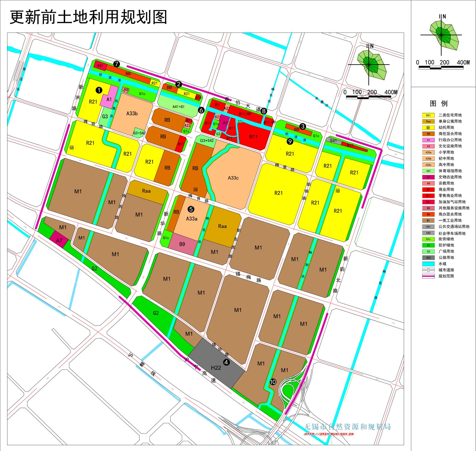The image size is (476, 451).
Task: Click numbered marker 1 on the R21 parcel
Action: pyautogui.click(x=99, y=90)
